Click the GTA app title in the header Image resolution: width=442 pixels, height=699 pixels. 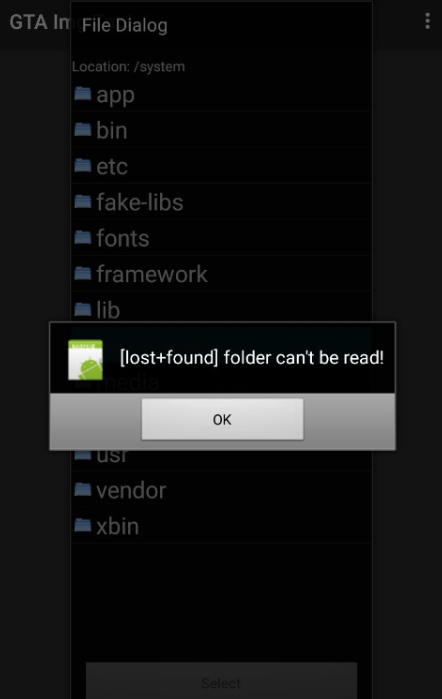point(40,22)
